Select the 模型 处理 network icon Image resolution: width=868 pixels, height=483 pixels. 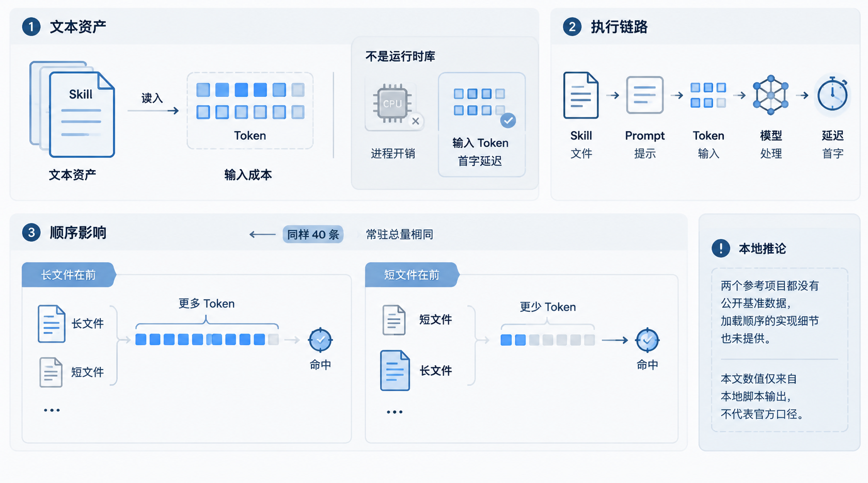(x=770, y=95)
